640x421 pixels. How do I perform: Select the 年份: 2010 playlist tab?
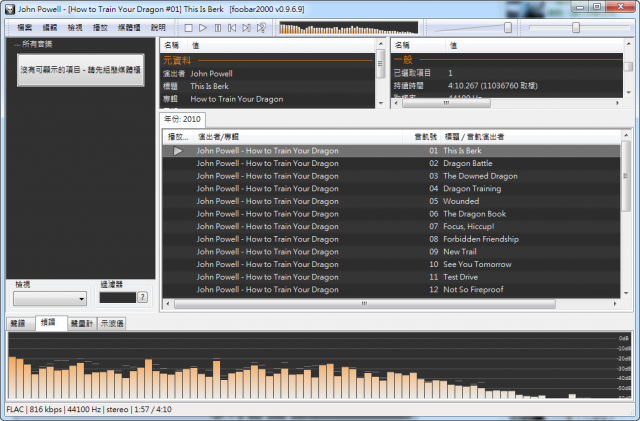point(182,119)
